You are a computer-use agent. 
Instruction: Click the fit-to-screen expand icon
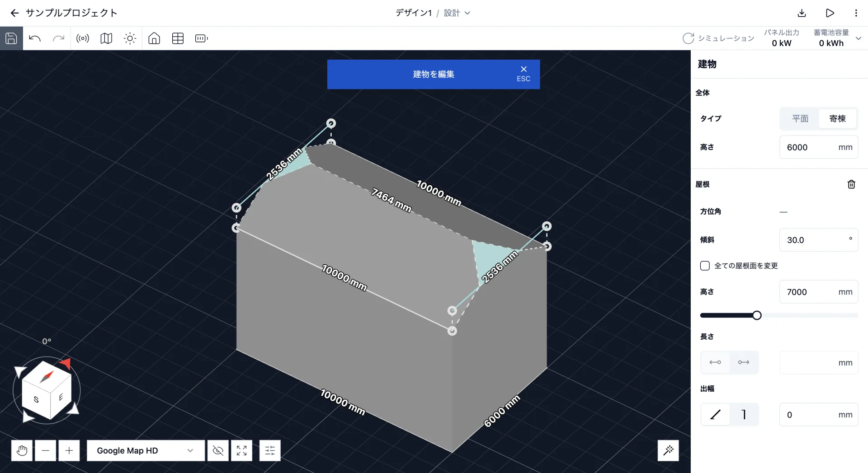241,450
